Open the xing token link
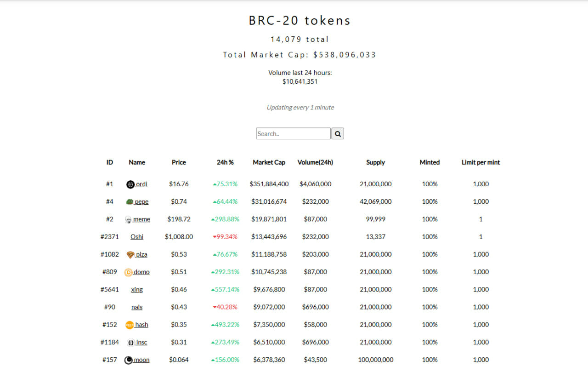588x367 pixels. tap(137, 290)
